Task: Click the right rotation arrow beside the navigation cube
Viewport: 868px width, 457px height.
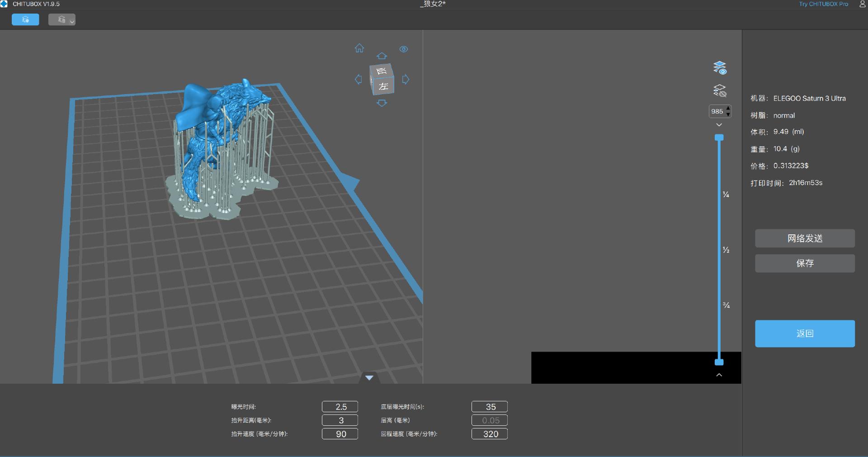Action: pyautogui.click(x=406, y=80)
